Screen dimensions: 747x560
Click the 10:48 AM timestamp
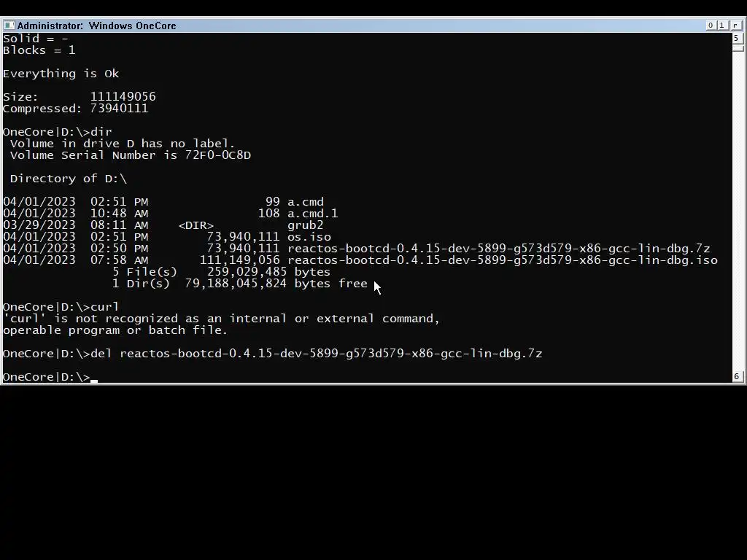coord(119,214)
